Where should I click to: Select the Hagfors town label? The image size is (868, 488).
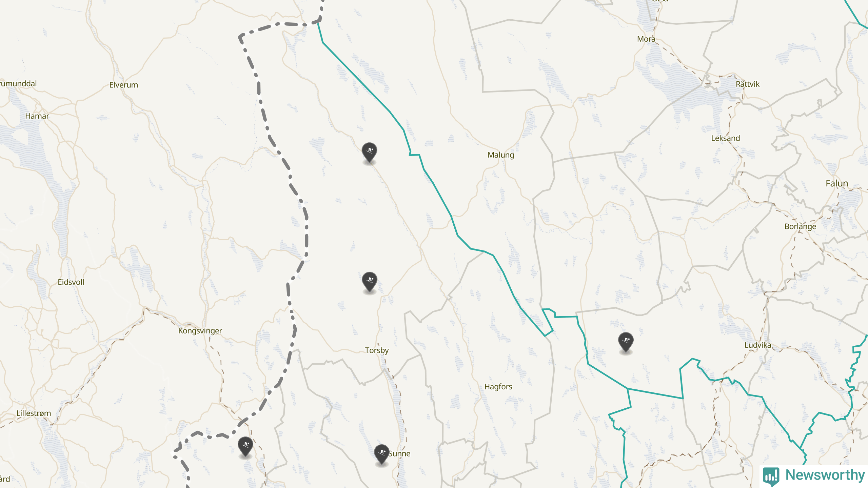point(498,387)
